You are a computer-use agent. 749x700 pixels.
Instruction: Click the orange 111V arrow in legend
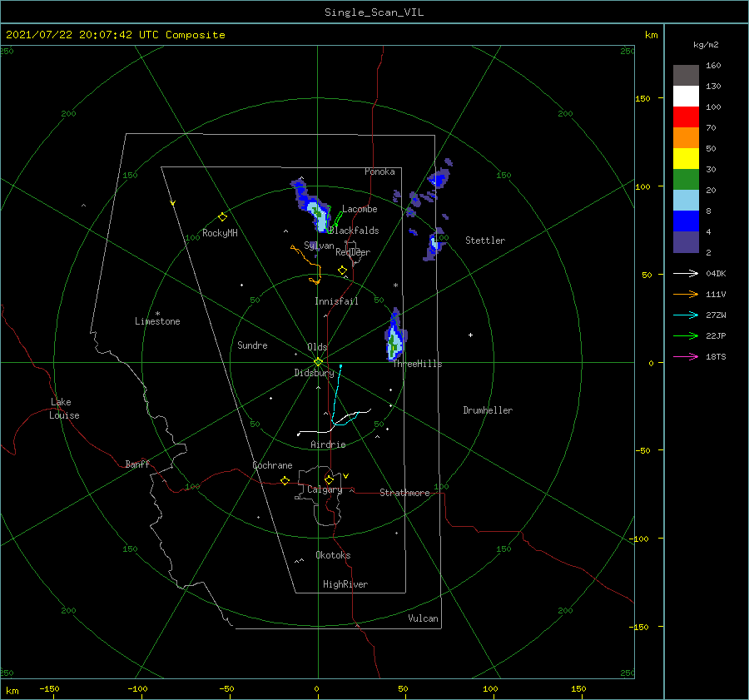(x=686, y=295)
